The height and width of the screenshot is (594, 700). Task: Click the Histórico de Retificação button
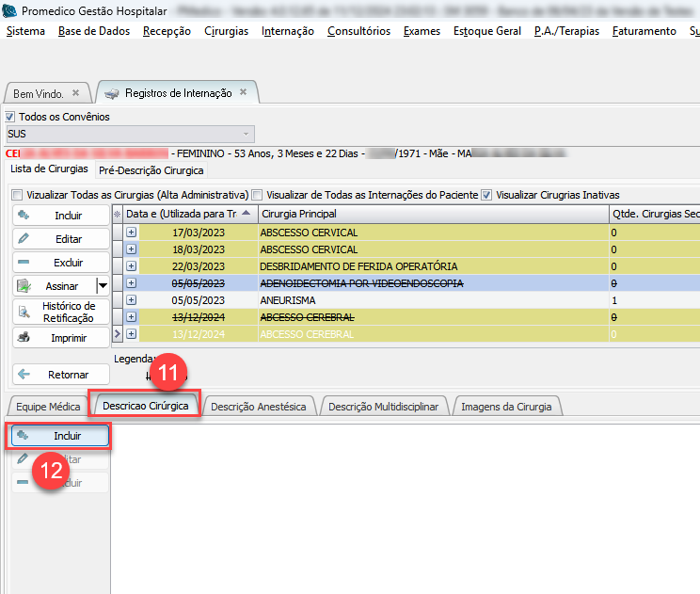pyautogui.click(x=60, y=312)
